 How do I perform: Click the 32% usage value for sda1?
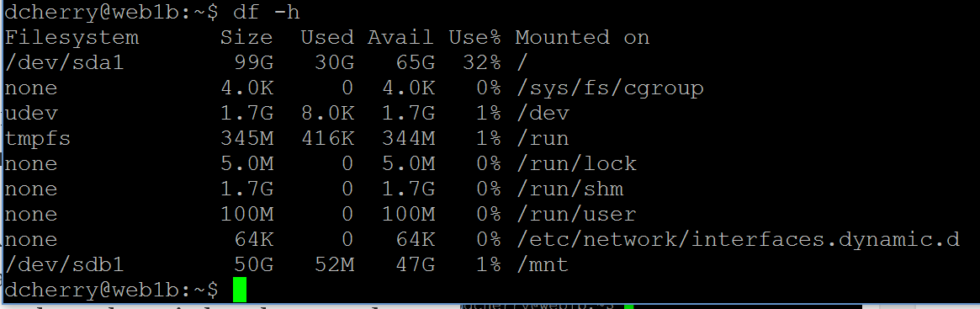482,63
